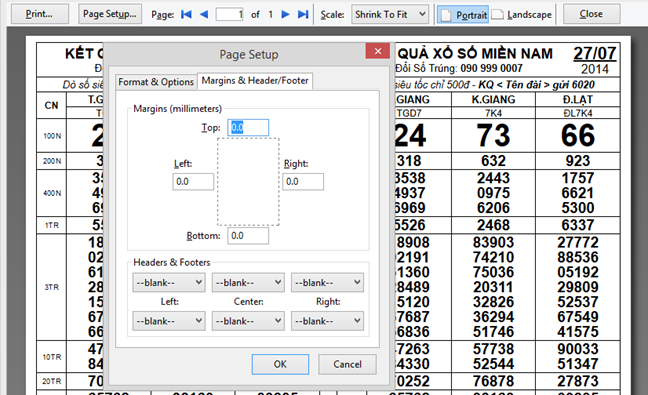The height and width of the screenshot is (395, 648).
Task: Click the 400N prize row label
Action: tap(52, 193)
